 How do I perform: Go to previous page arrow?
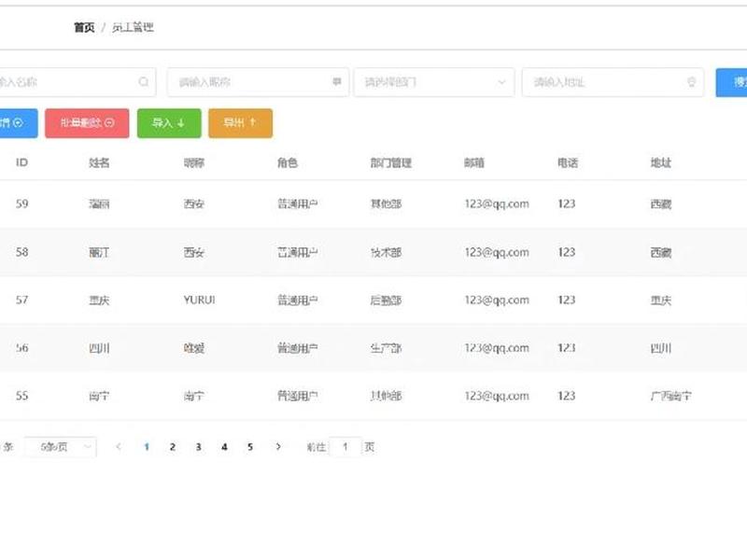(119, 447)
